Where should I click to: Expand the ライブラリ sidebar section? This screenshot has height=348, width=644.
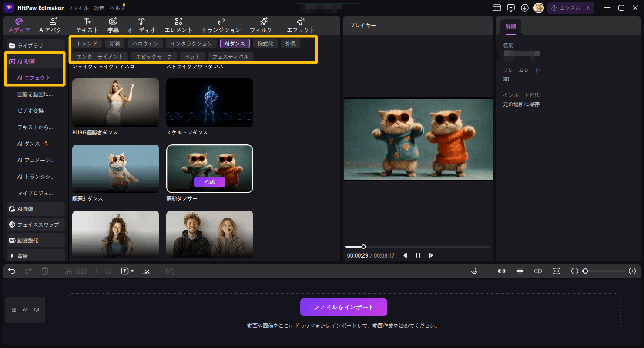point(36,45)
